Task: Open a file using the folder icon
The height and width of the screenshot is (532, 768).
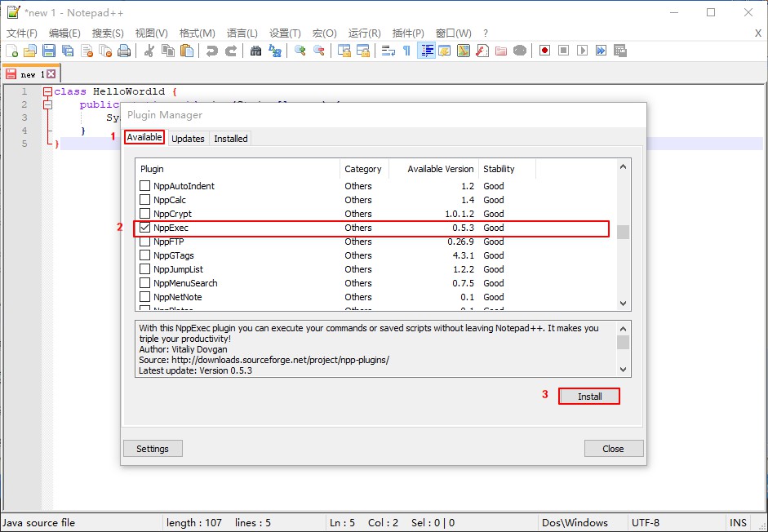Action: pyautogui.click(x=30, y=51)
